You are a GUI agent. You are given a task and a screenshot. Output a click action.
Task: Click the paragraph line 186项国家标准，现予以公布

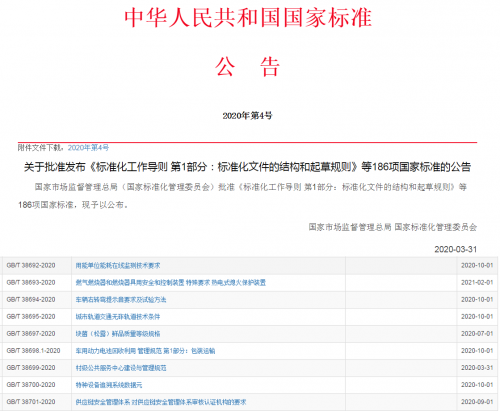[73, 205]
